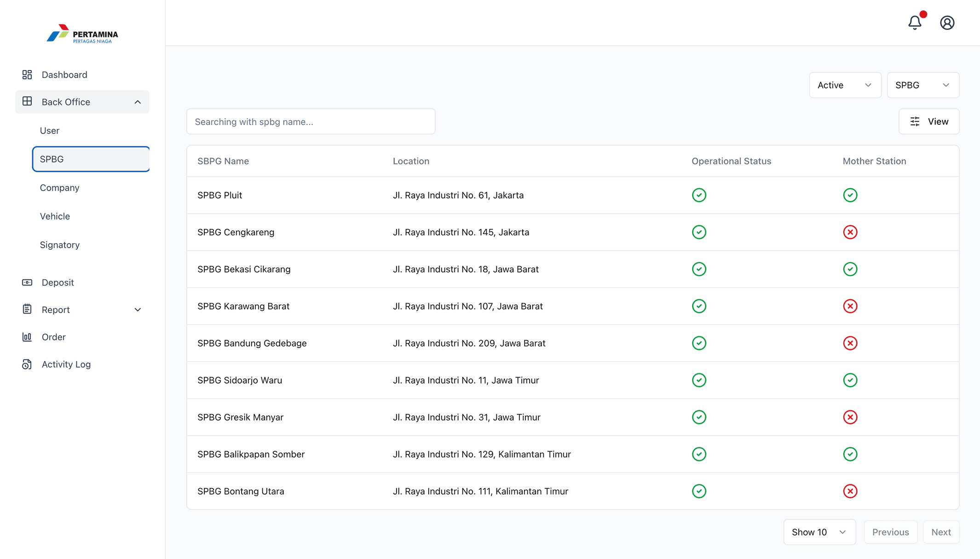This screenshot has width=980, height=559.
Task: Click SPBG Sidoarjo Waru mother station check icon
Action: 850,380
